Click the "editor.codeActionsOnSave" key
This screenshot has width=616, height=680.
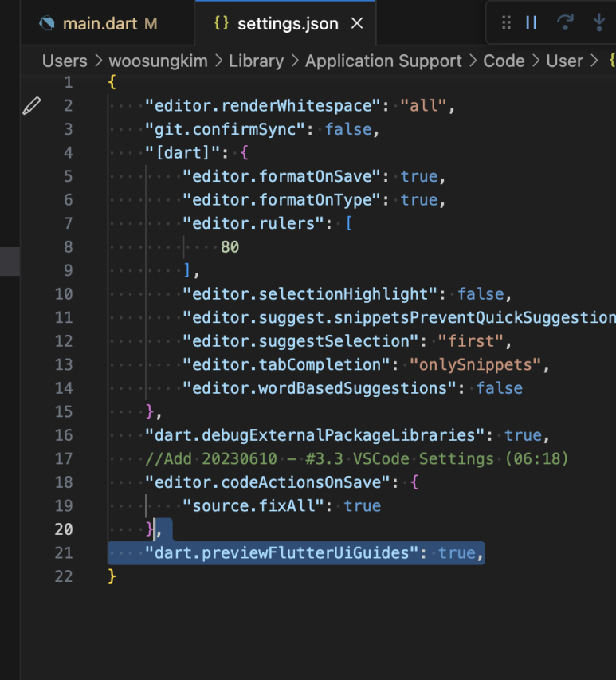268,482
